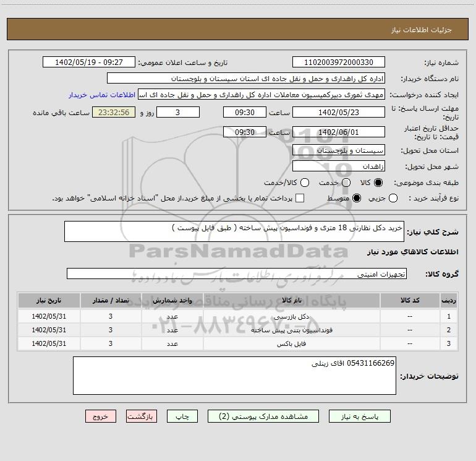
Task: Click the شرح کلی نیاز description box
Action: [x=234, y=231]
